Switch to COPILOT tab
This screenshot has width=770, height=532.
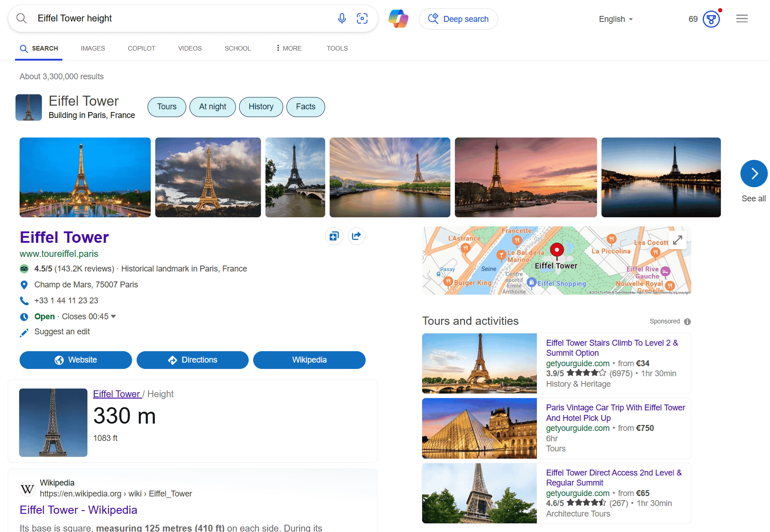click(142, 48)
